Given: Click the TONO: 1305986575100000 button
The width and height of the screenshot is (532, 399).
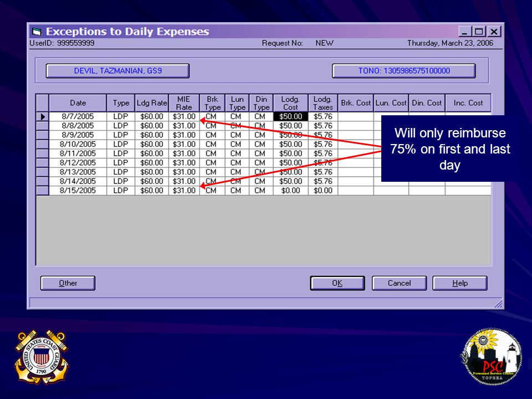Looking at the screenshot, I should [404, 71].
